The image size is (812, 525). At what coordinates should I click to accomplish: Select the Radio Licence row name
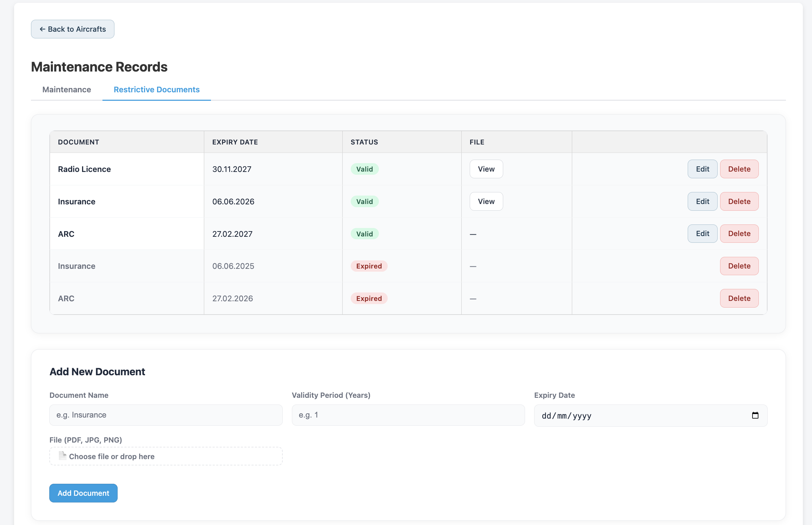85,169
